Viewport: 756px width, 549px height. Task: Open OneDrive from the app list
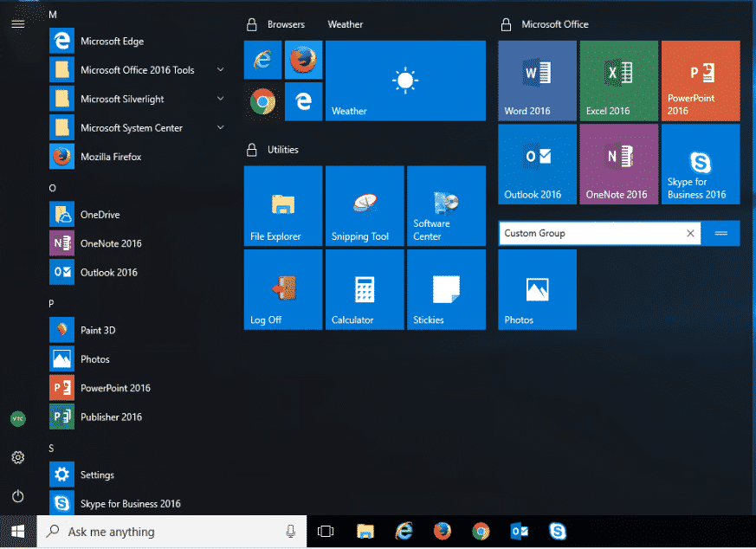tap(138, 215)
